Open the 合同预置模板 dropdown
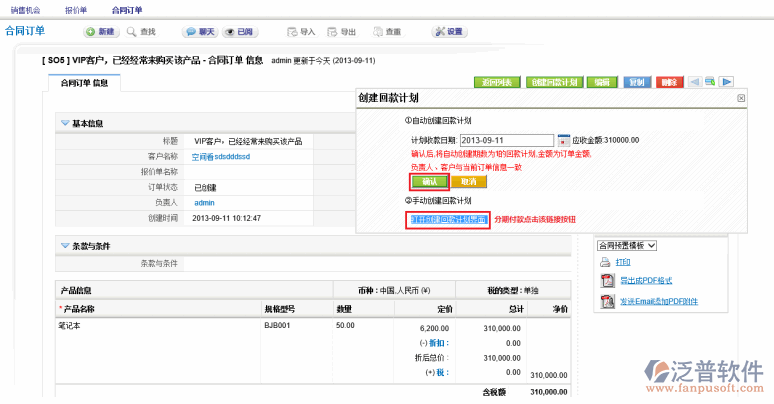The image size is (774, 404). (x=626, y=244)
